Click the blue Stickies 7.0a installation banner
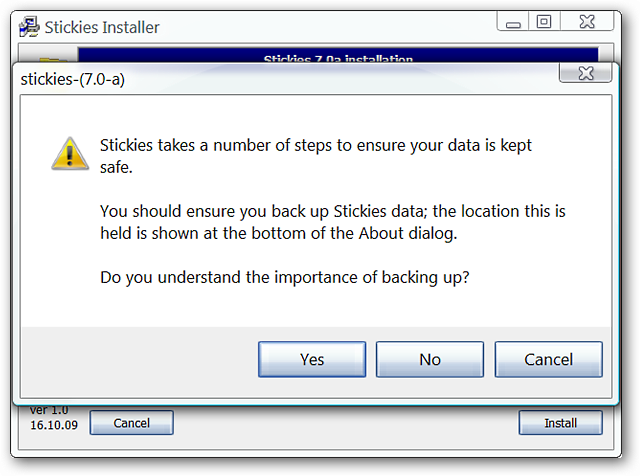 [338, 55]
